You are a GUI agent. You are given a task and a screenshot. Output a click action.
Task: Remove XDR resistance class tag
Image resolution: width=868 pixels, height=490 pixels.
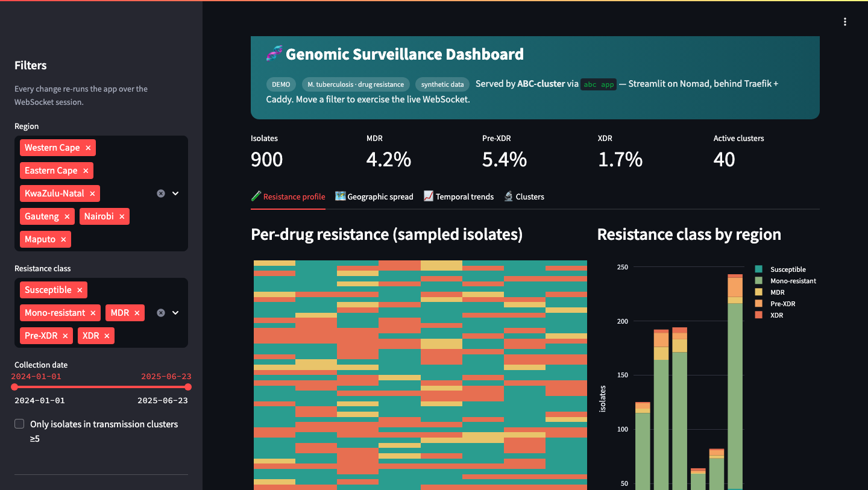107,336
